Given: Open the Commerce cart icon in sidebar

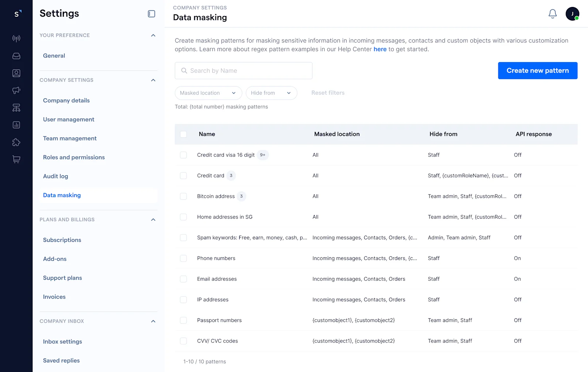Looking at the screenshot, I should click(16, 159).
